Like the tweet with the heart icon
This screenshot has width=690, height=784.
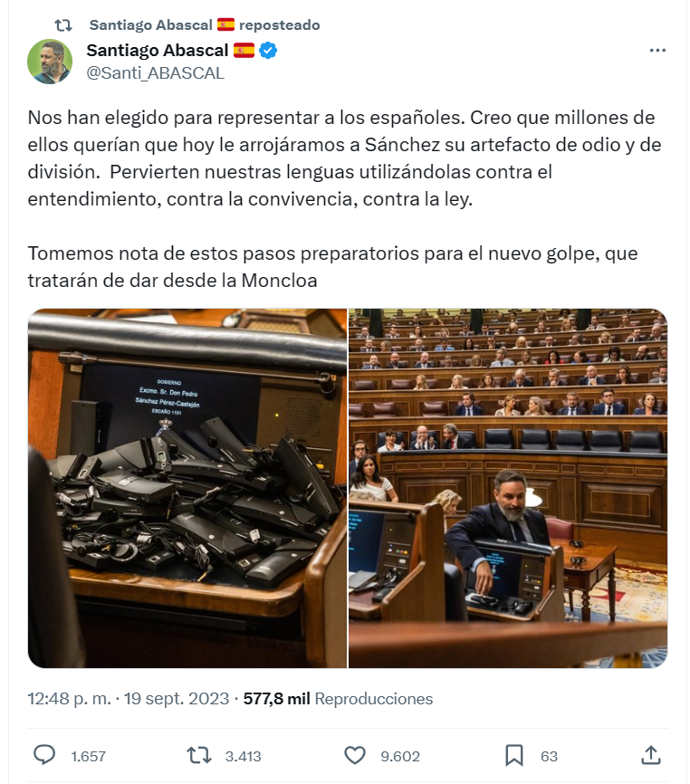(354, 756)
